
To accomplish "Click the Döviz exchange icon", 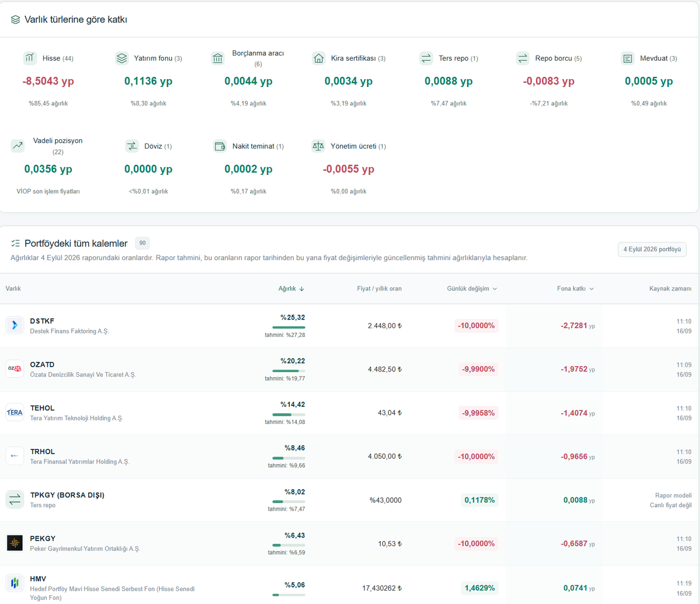I will 132,146.
